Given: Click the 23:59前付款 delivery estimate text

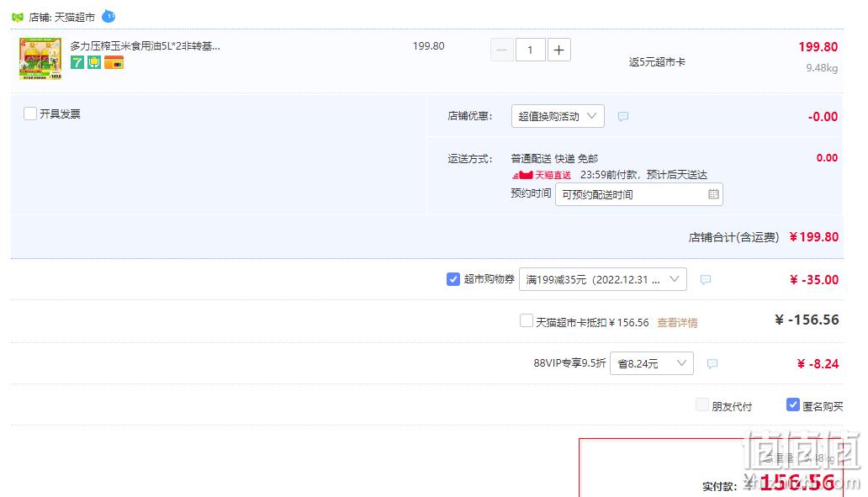Looking at the screenshot, I should pyautogui.click(x=643, y=175).
